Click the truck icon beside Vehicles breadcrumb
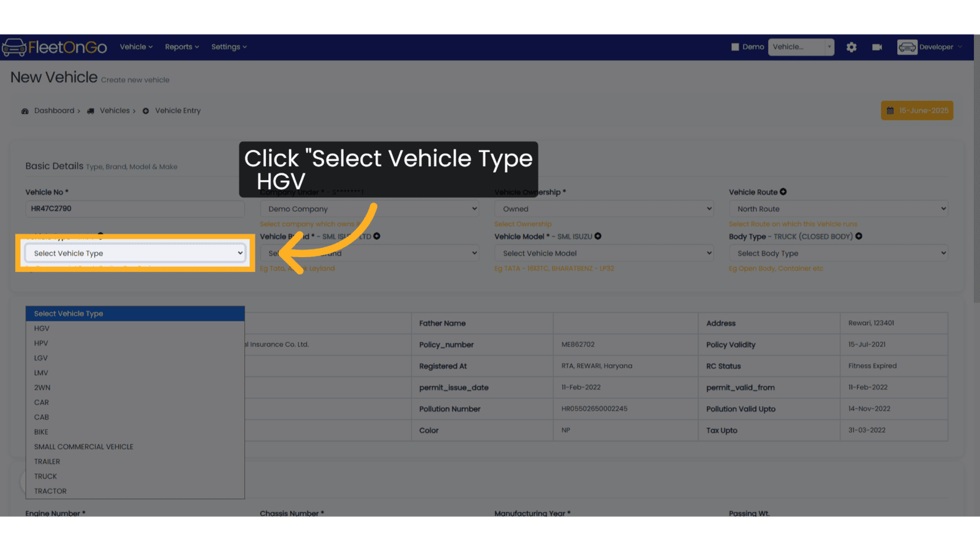The height and width of the screenshot is (551, 980). coord(91,111)
